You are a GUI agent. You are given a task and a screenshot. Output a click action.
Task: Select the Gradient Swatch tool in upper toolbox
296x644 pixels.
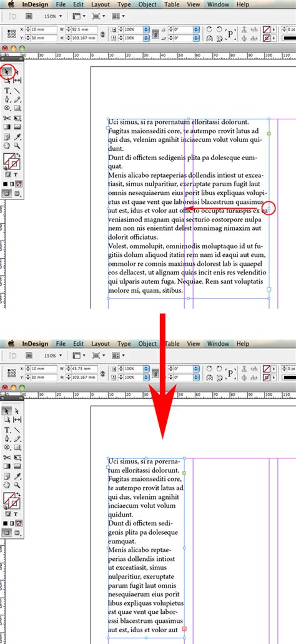(7, 128)
